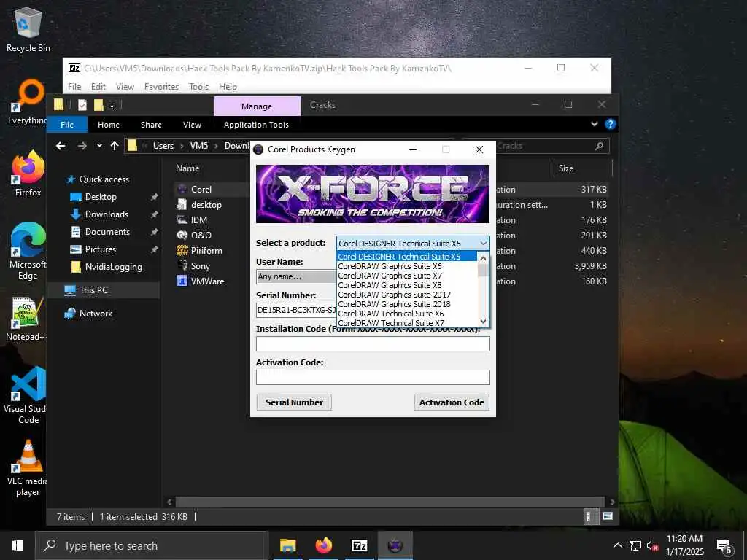Click the File Explorer taskbar icon
The height and width of the screenshot is (560, 747).
287,545
